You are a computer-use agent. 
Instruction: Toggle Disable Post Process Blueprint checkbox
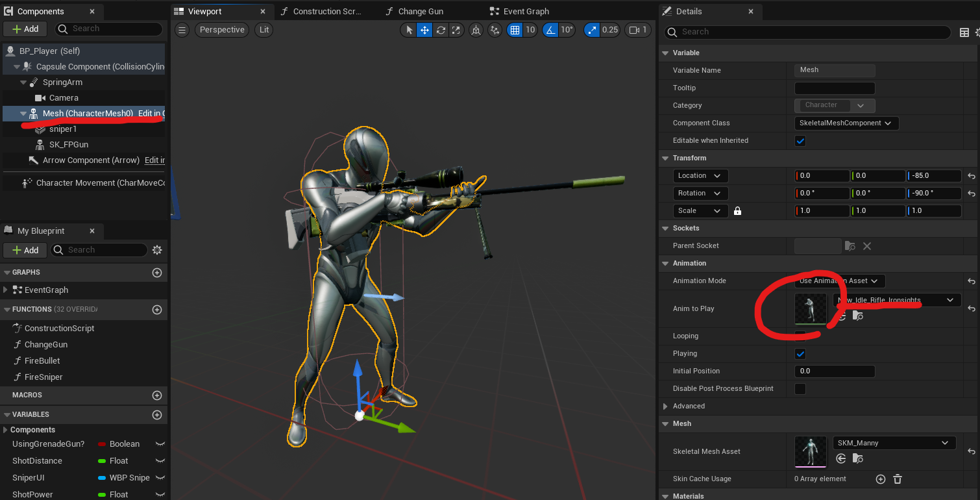pos(800,389)
